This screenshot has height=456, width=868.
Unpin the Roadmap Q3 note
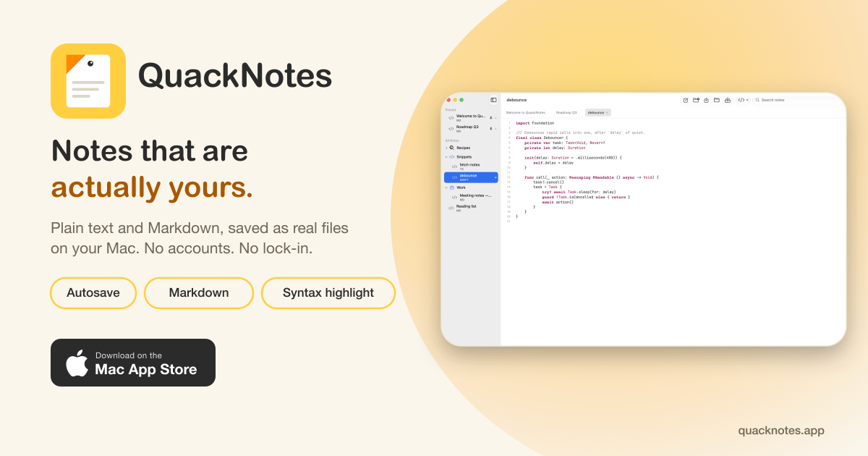(491, 128)
